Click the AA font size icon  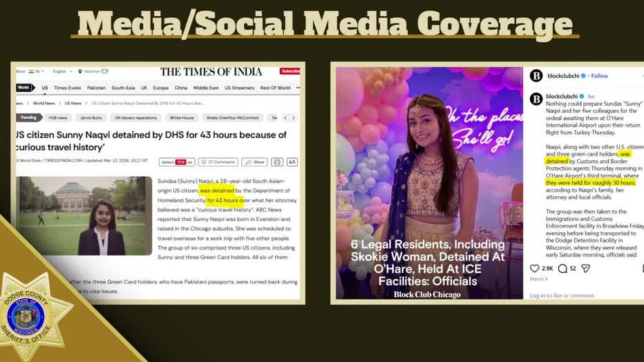coord(292,162)
